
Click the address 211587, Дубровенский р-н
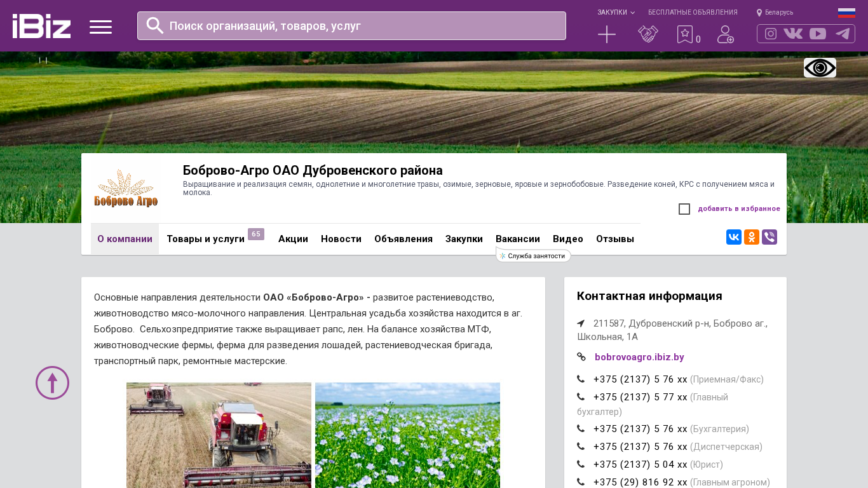pyautogui.click(x=672, y=330)
